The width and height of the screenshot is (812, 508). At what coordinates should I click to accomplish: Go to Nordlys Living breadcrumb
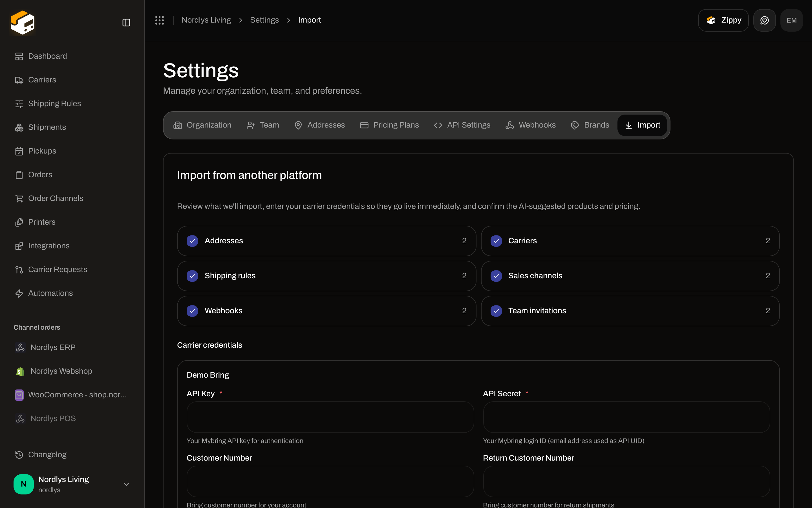coord(206,20)
